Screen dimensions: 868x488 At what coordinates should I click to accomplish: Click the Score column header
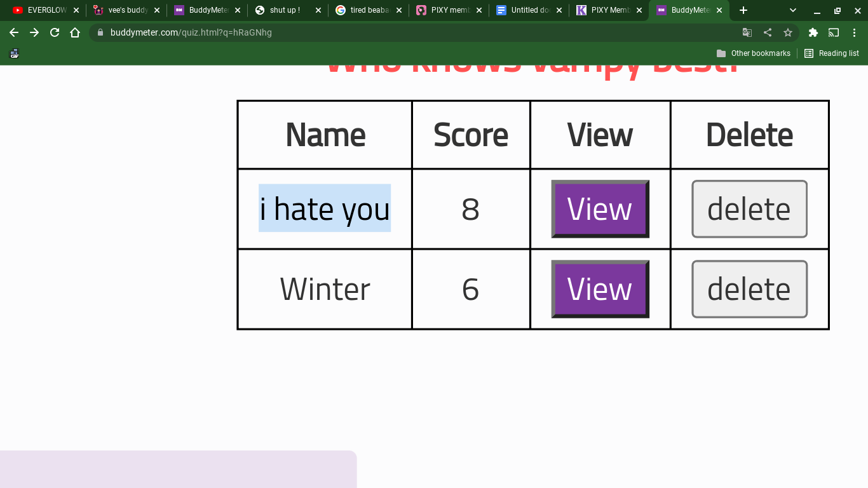coord(471,135)
